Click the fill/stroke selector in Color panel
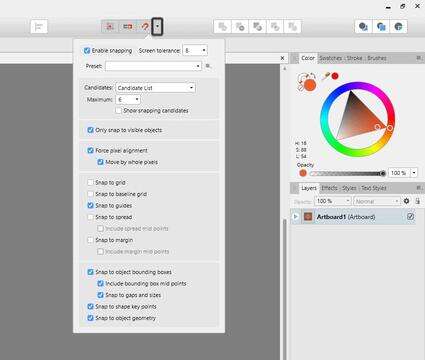 (306, 82)
